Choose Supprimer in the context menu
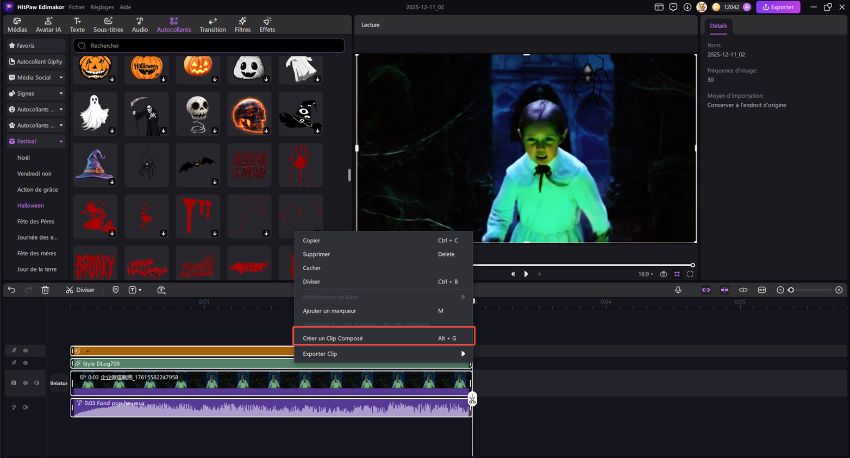Viewport: 850px width, 458px height. click(x=384, y=254)
